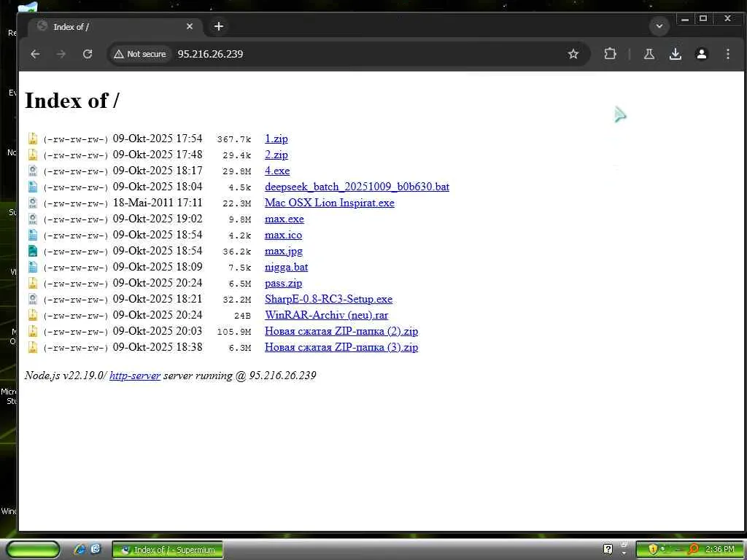Click the archive icon beside 1.zip

[x=32, y=139]
